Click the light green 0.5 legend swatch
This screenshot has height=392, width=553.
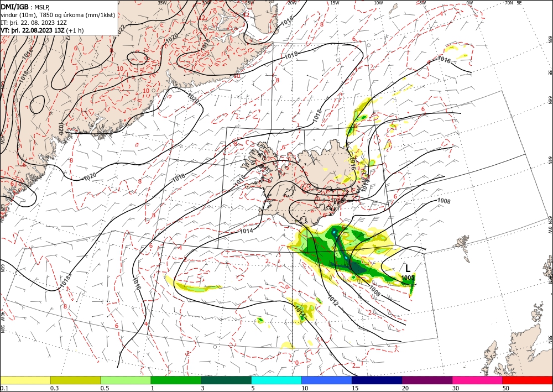[126, 380]
